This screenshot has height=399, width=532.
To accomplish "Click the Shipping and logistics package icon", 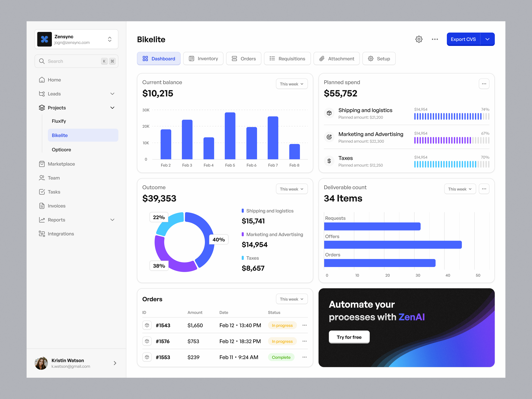I will [x=329, y=113].
